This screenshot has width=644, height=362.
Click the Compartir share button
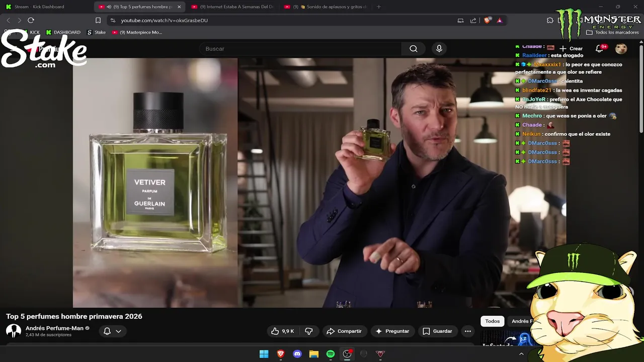tap(344, 331)
